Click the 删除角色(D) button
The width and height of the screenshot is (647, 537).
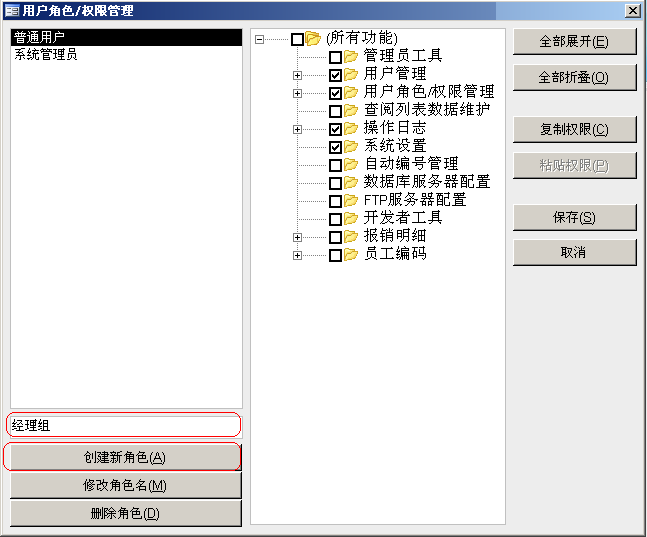click(125, 513)
